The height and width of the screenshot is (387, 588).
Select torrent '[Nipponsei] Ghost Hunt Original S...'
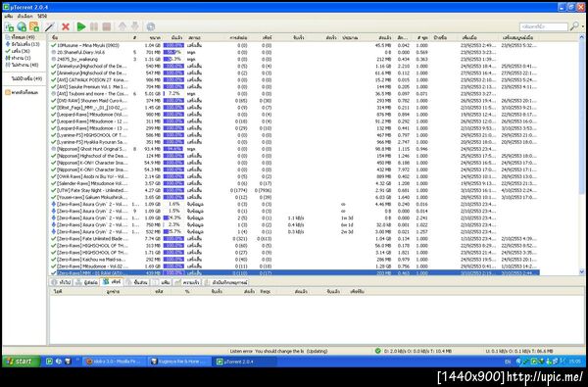(x=294, y=149)
